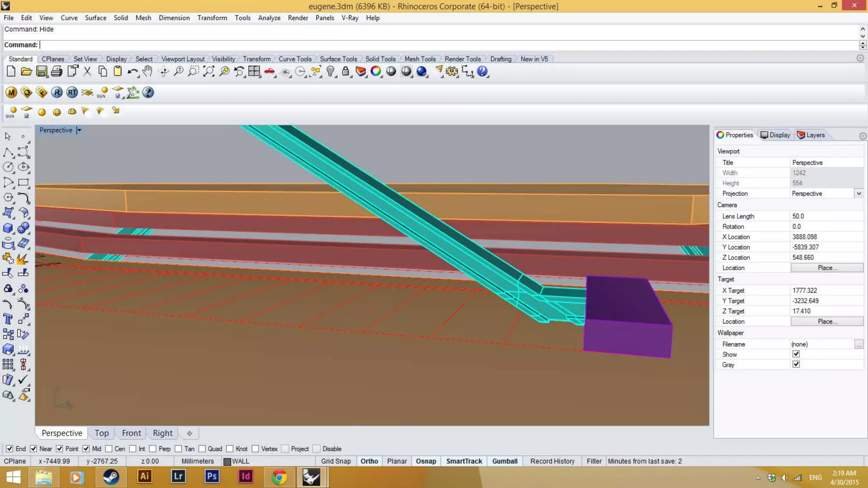868x488 pixels.
Task: Add a new viewport tab with plus
Action: coord(189,433)
